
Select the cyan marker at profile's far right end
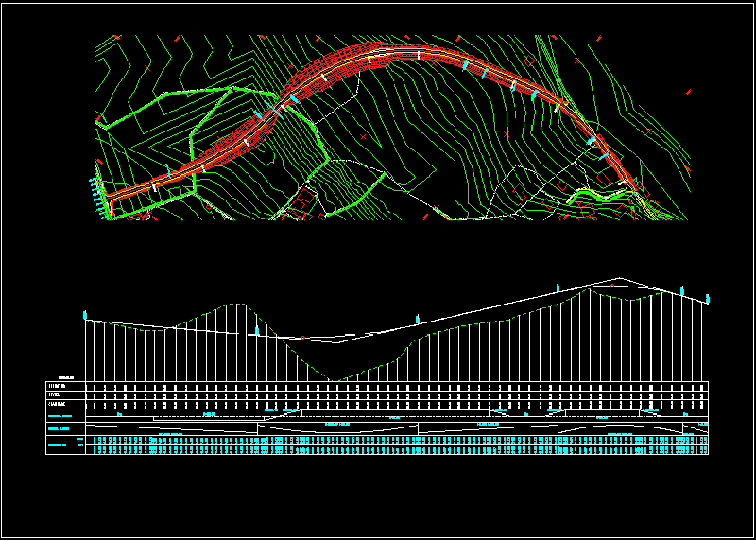point(708,299)
